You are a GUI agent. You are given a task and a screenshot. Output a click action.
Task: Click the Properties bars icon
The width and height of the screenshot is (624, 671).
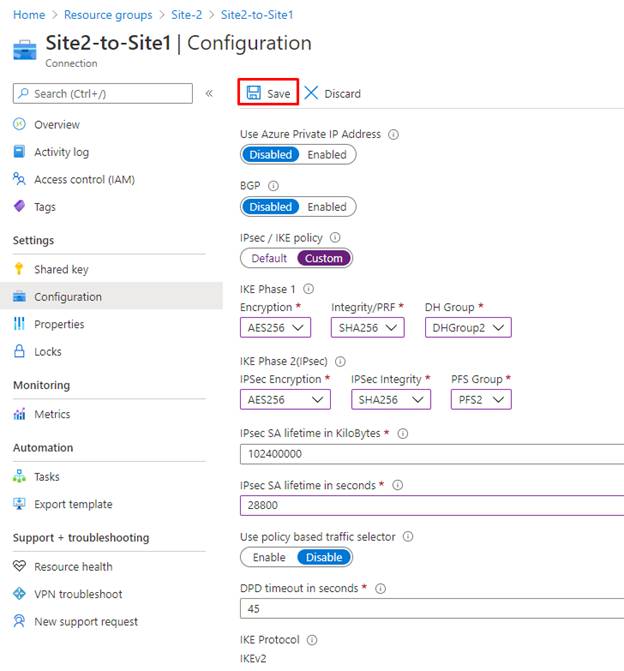[x=19, y=324]
